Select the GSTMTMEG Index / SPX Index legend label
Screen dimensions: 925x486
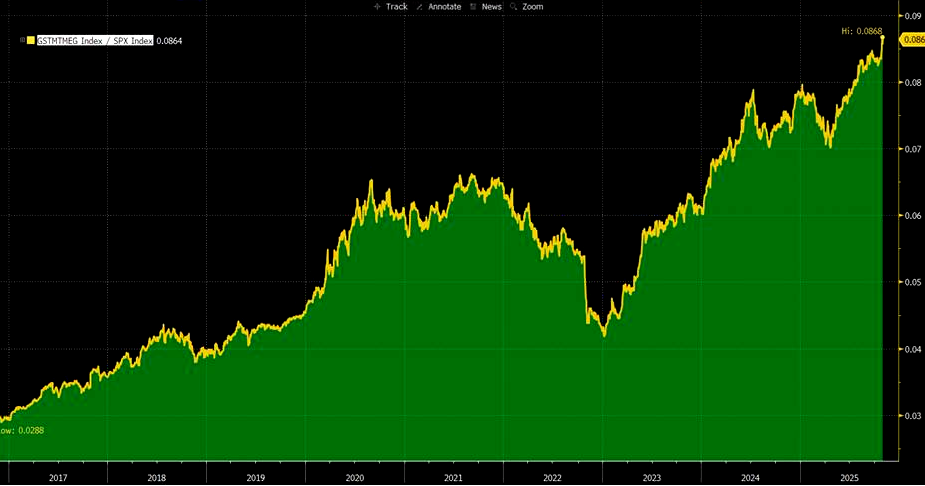[95, 40]
